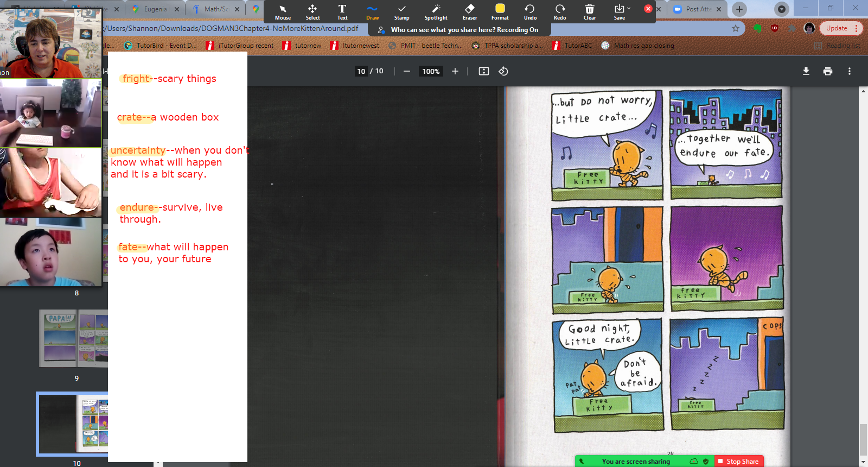Image resolution: width=868 pixels, height=467 pixels.
Task: Zoom in the PDF
Action: 455,71
